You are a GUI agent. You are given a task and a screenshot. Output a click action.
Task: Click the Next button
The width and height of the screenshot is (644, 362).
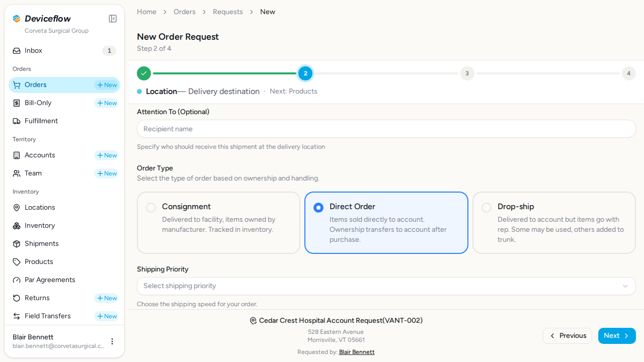coord(617,336)
